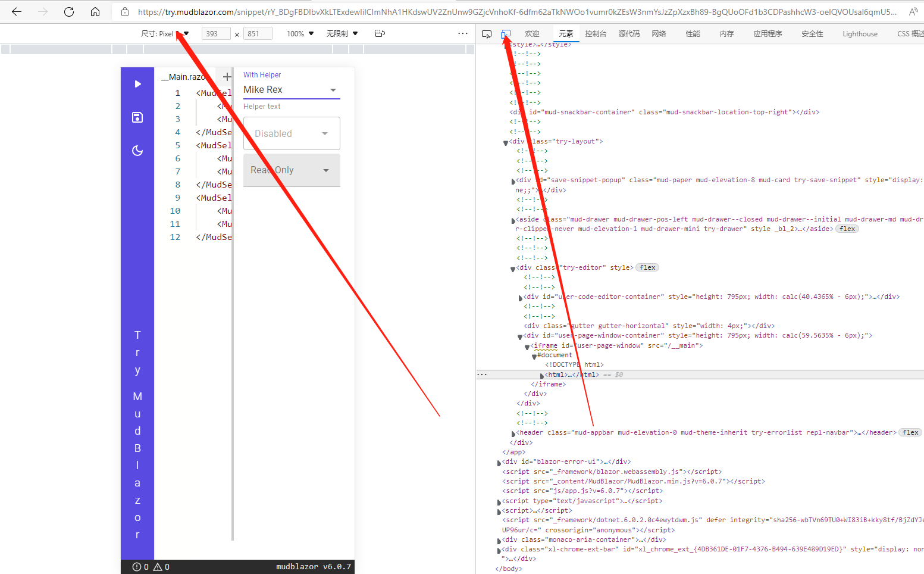Open the browser home page icon
This screenshot has width=924, height=574.
pyautogui.click(x=95, y=12)
